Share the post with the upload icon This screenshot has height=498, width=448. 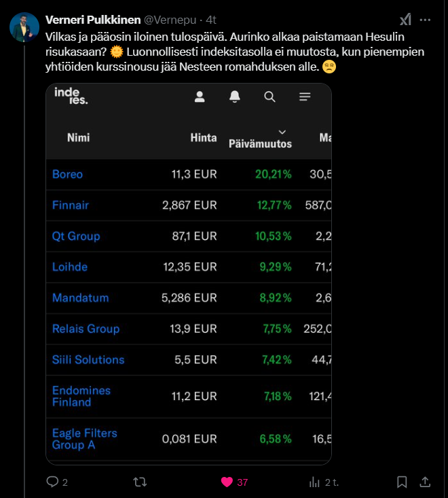(425, 482)
